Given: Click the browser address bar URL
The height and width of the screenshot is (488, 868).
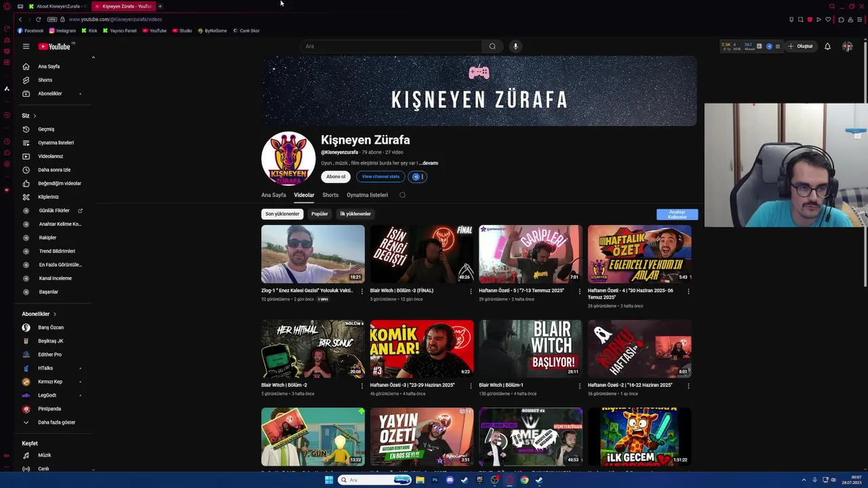Looking at the screenshot, I should [115, 19].
